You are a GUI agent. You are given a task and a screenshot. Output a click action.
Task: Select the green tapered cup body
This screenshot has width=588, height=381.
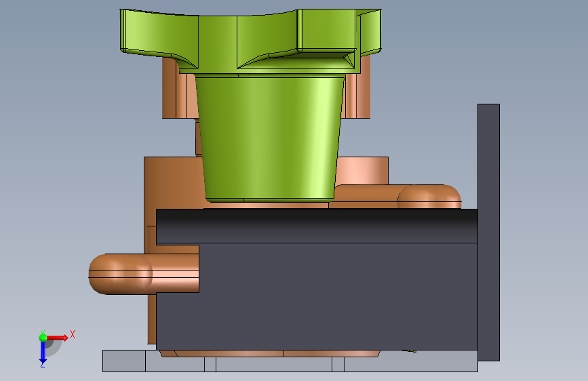pos(269,138)
